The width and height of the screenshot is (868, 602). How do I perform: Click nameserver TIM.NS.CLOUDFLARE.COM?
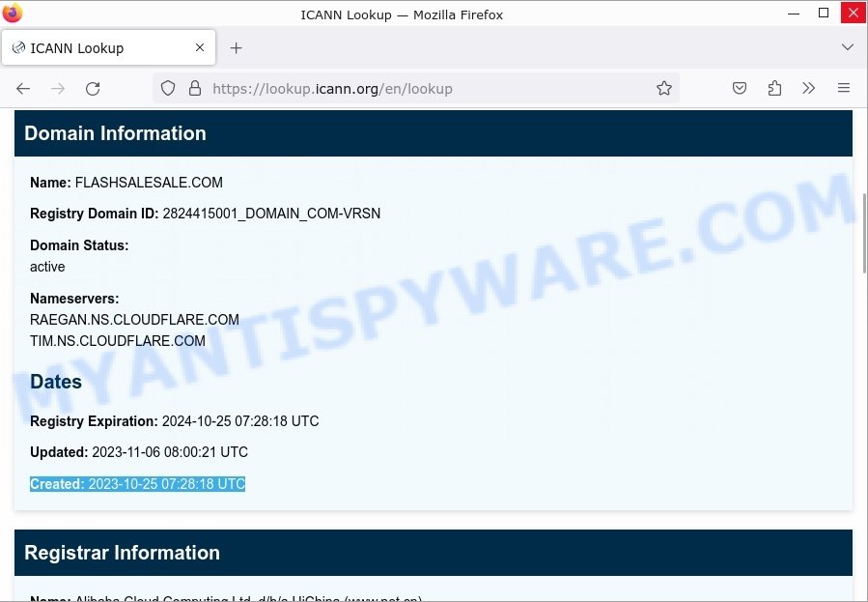118,340
